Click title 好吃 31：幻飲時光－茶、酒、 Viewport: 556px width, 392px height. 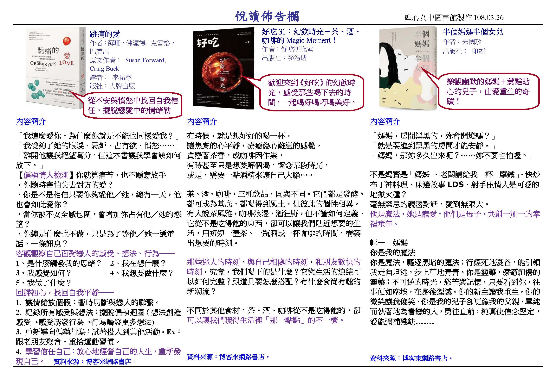311,32
